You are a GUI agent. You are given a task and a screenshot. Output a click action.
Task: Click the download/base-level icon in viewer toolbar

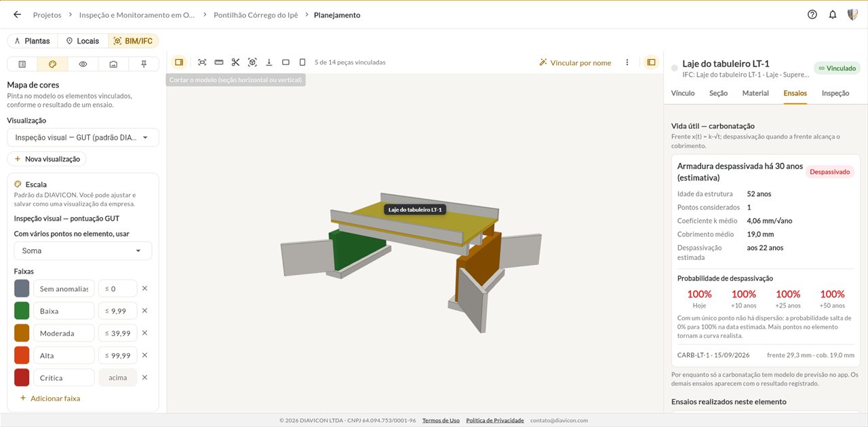click(269, 62)
